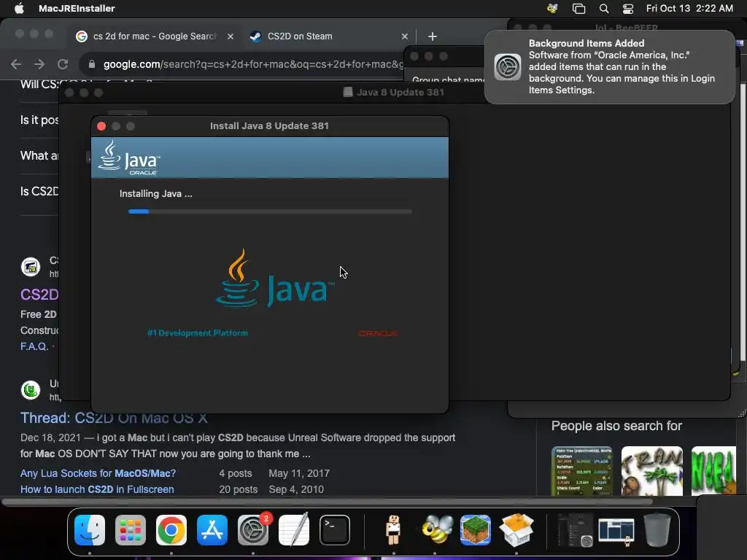Open the Minecraft grass block app in Dock
Image resolution: width=747 pixels, height=560 pixels.
coord(476,529)
